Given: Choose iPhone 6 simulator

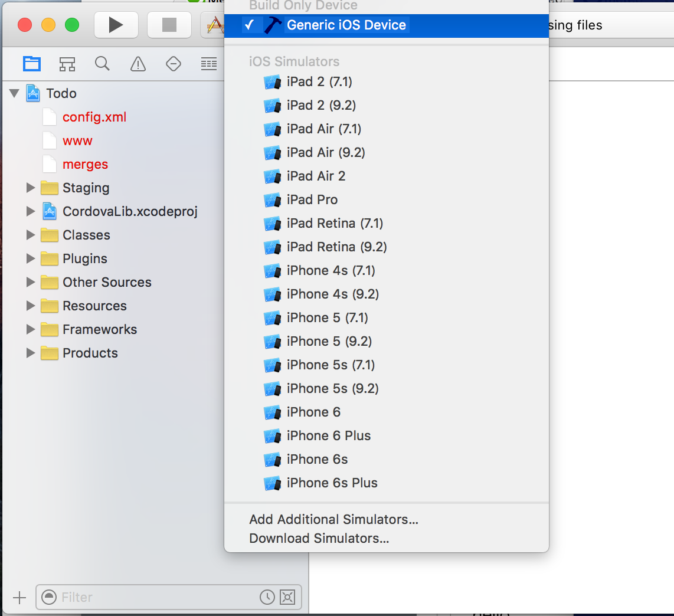Looking at the screenshot, I should [387, 412].
